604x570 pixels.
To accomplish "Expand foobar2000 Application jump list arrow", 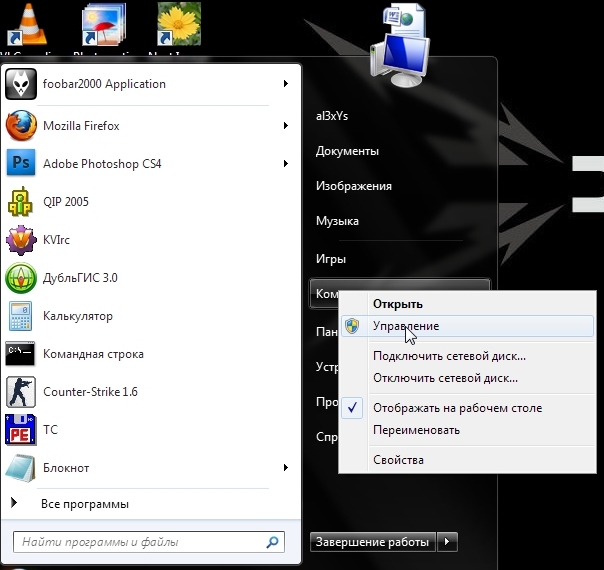I will point(285,84).
